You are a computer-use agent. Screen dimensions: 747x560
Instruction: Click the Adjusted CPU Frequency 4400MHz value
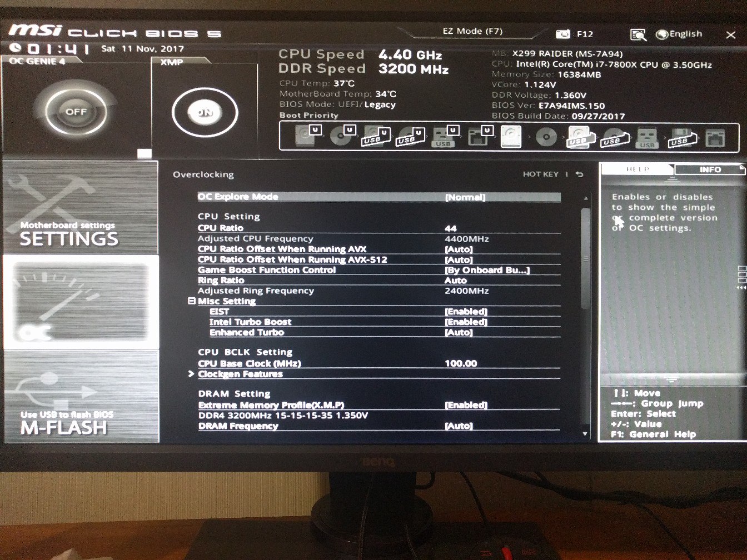[467, 239]
